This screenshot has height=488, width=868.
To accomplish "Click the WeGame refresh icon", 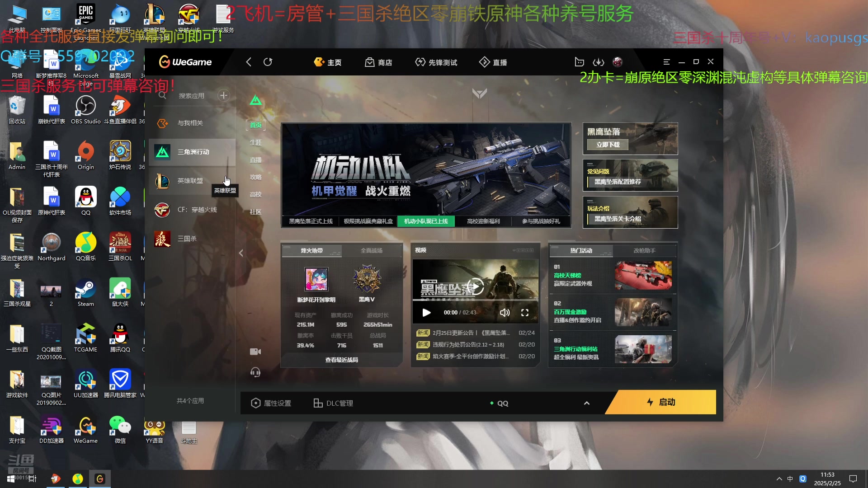I will tap(268, 62).
